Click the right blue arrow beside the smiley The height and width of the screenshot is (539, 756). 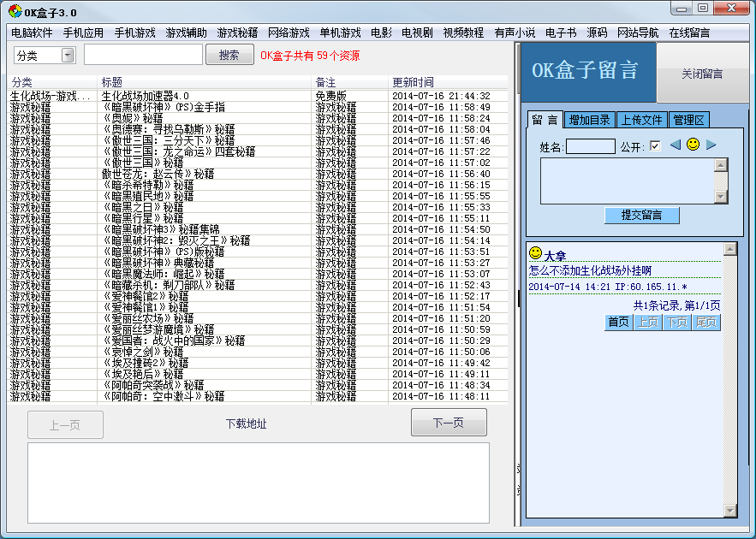(x=711, y=145)
